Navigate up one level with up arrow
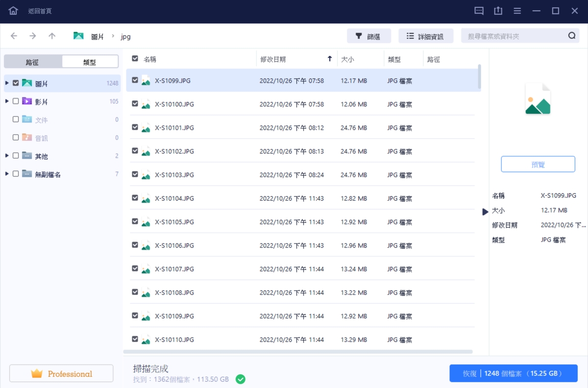This screenshot has width=588, height=388. pos(52,36)
